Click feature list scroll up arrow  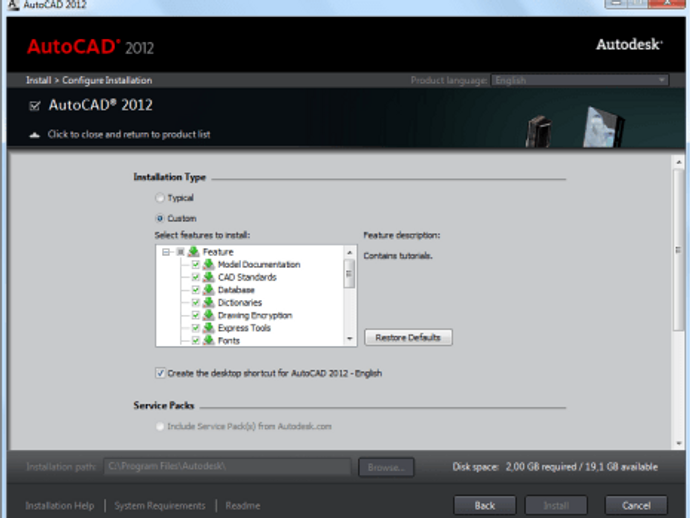[349, 252]
